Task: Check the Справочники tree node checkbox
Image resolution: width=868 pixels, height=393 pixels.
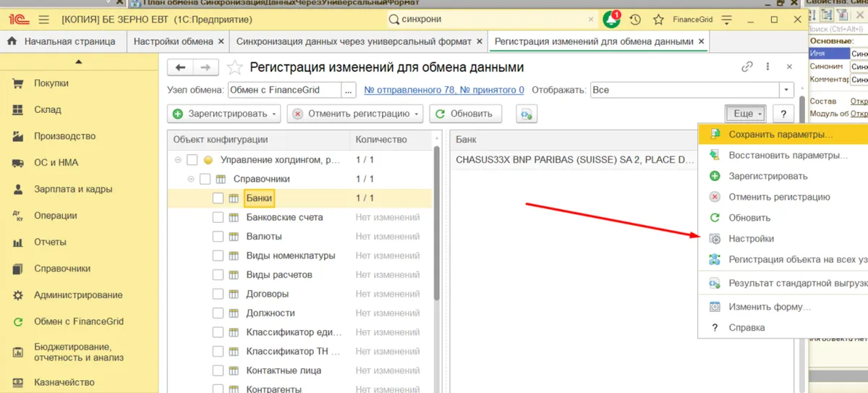Action: [x=205, y=179]
